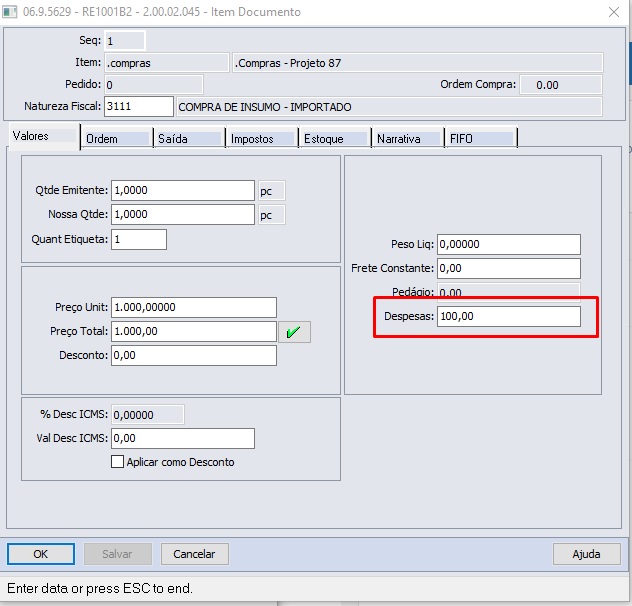Screen dimensions: 632x606
Task: Click the Preço Total input field
Action: pyautogui.click(x=194, y=331)
